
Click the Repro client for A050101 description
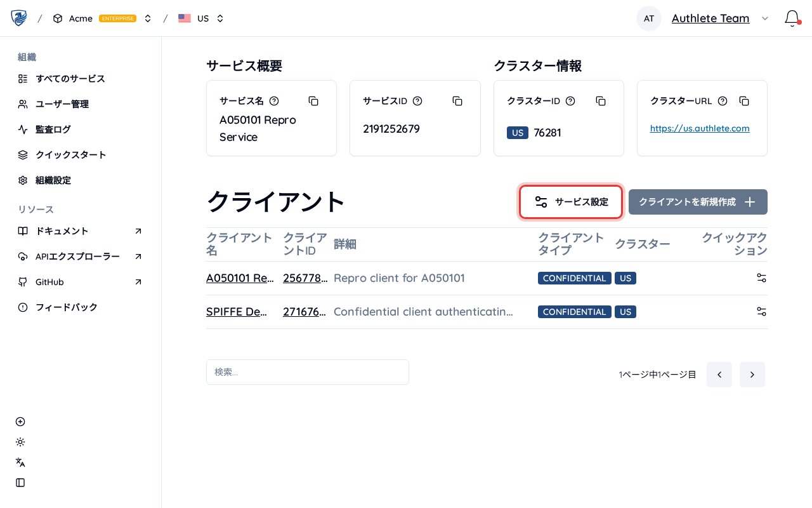point(399,278)
